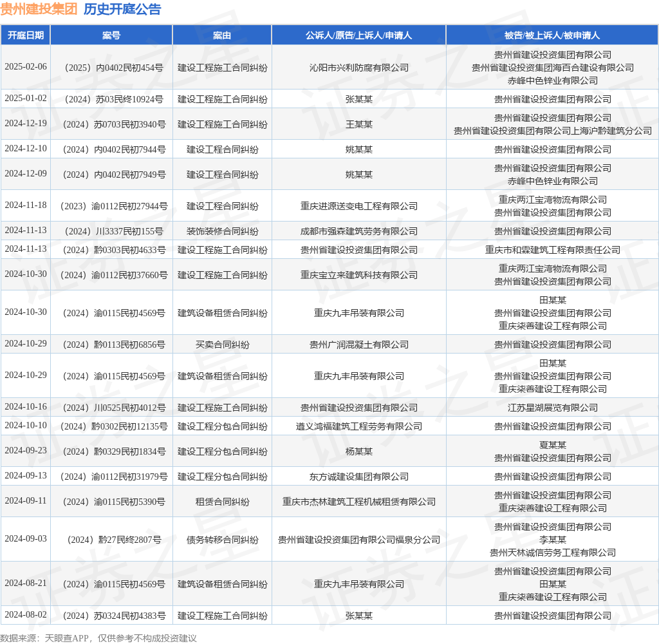
Task: Select the 案号 column header
Action: coord(111,35)
